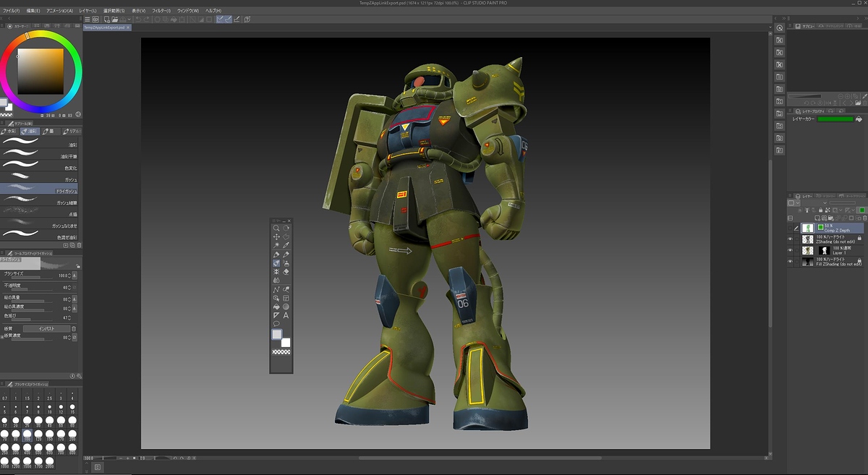
Task: Hide the Fill ZShading layer
Action: [790, 261]
